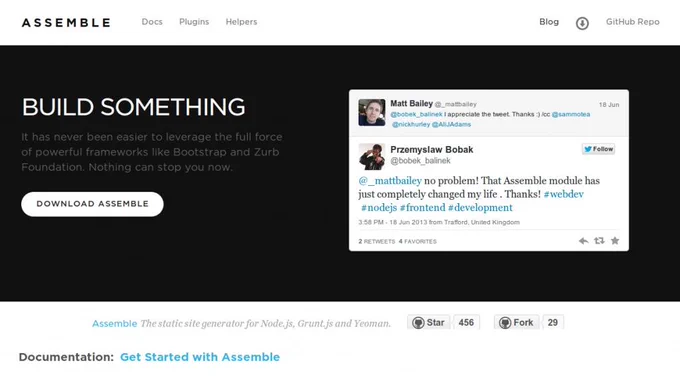Screen dimensions: 680x385
Task: Click the star count 456
Action: (x=466, y=323)
